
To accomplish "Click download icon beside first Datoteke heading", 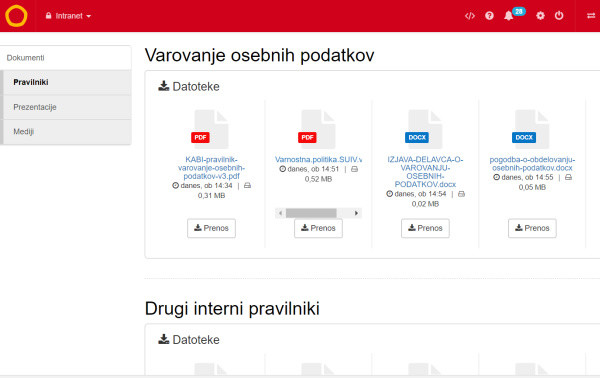I will [164, 86].
